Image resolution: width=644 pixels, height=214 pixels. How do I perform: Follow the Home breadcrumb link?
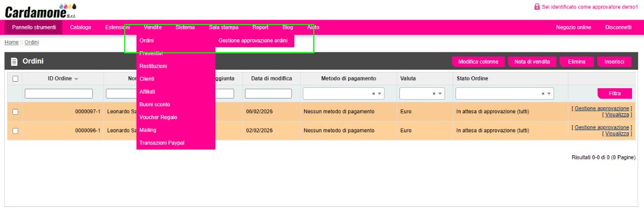click(11, 42)
